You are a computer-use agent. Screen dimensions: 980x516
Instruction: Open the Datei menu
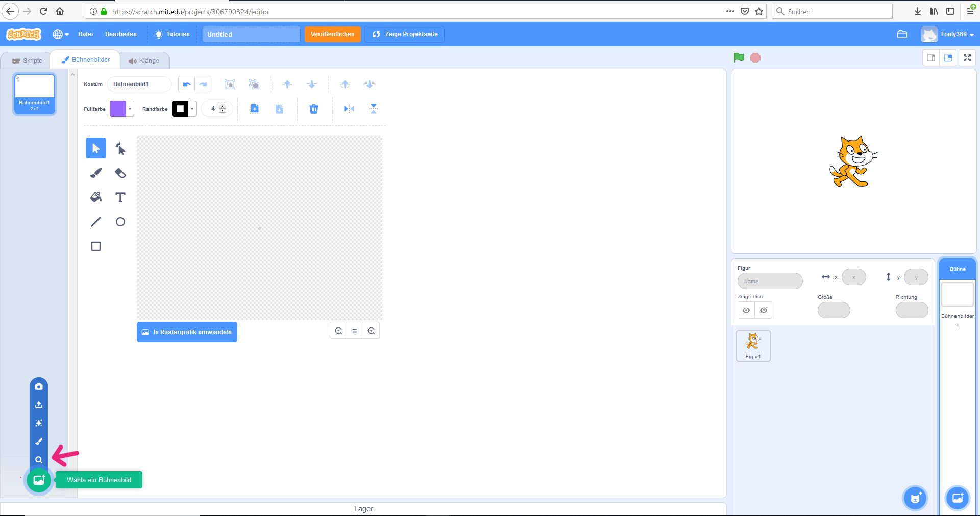click(85, 34)
